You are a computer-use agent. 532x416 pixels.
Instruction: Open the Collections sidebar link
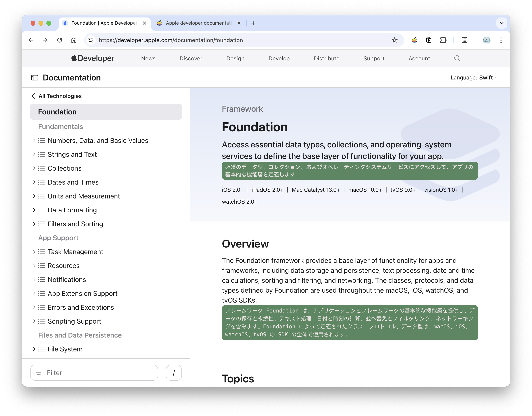(65, 168)
